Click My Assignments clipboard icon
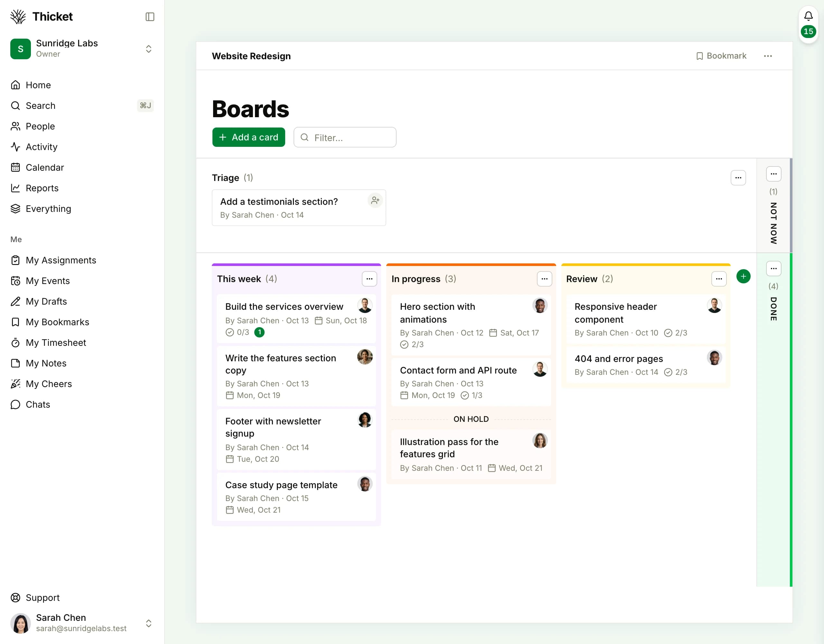Image resolution: width=824 pixels, height=644 pixels. click(x=15, y=260)
